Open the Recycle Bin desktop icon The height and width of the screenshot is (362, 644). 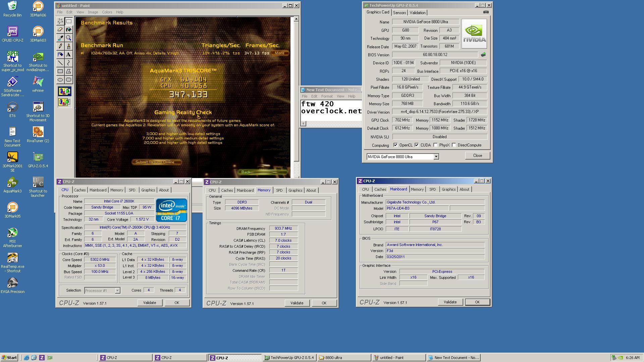coord(12,9)
